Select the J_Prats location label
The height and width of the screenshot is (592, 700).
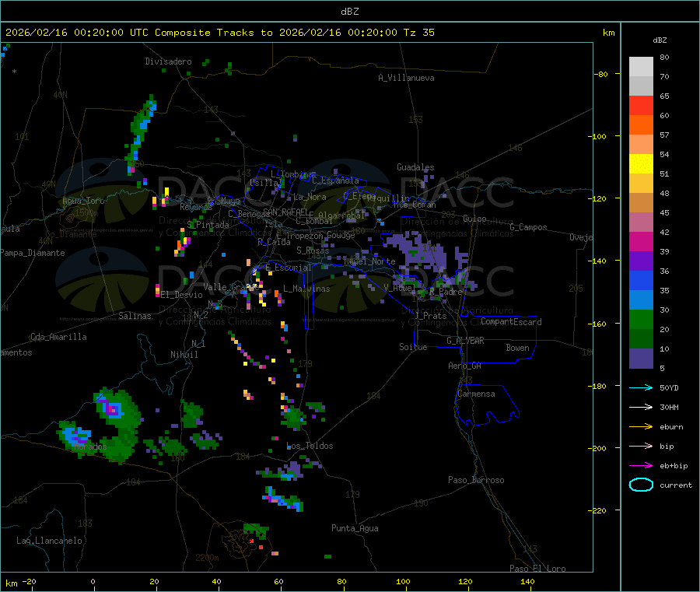[431, 316]
